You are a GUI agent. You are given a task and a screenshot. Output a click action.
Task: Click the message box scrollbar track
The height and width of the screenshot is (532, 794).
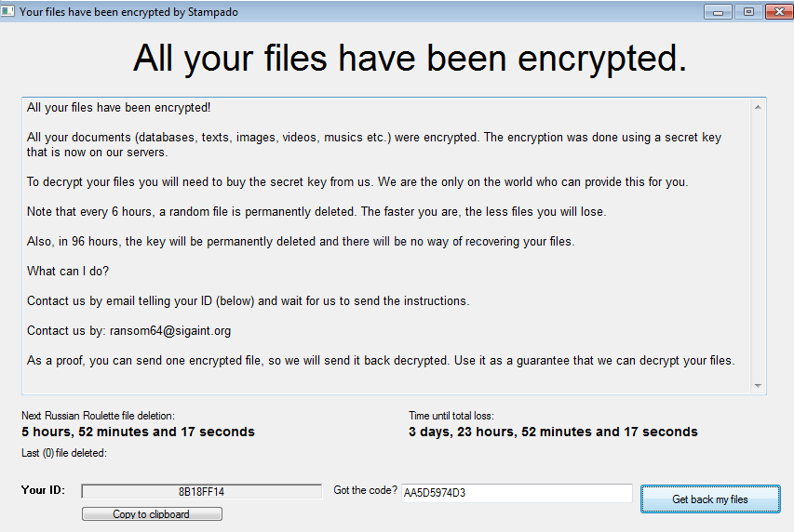pos(758,246)
